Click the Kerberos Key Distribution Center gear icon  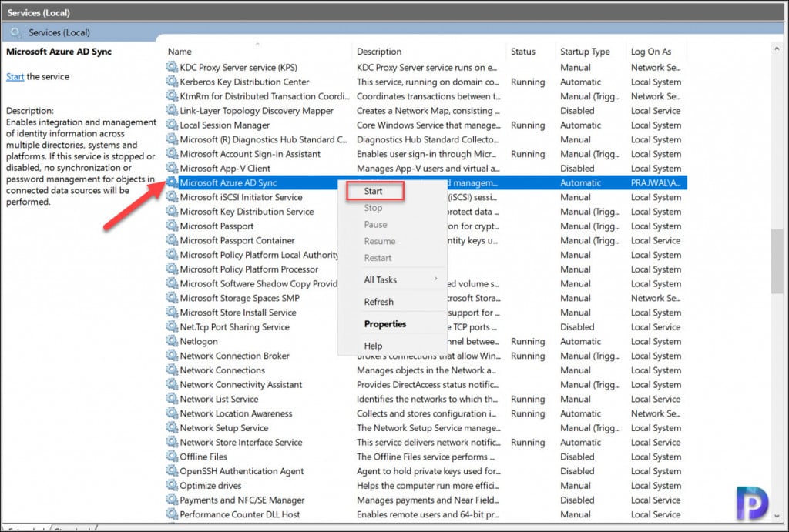pos(172,82)
